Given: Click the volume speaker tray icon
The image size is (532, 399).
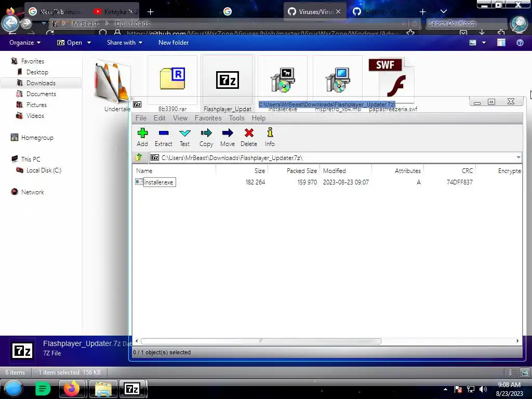Looking at the screenshot, I should [x=483, y=389].
